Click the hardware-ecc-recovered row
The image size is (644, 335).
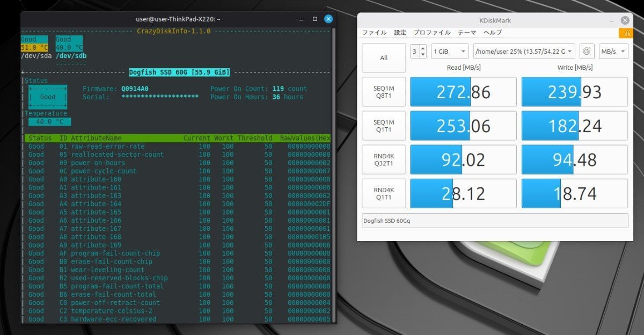point(178,319)
